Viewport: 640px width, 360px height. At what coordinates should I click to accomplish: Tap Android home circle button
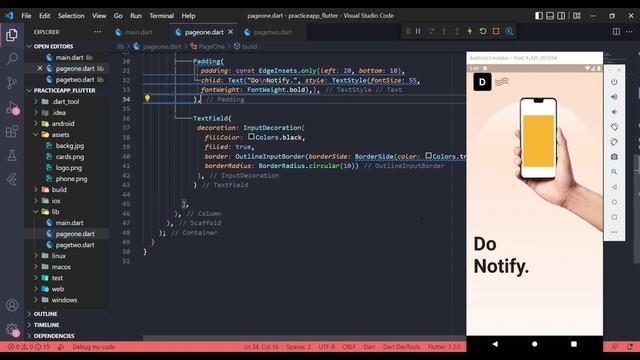coord(534,344)
